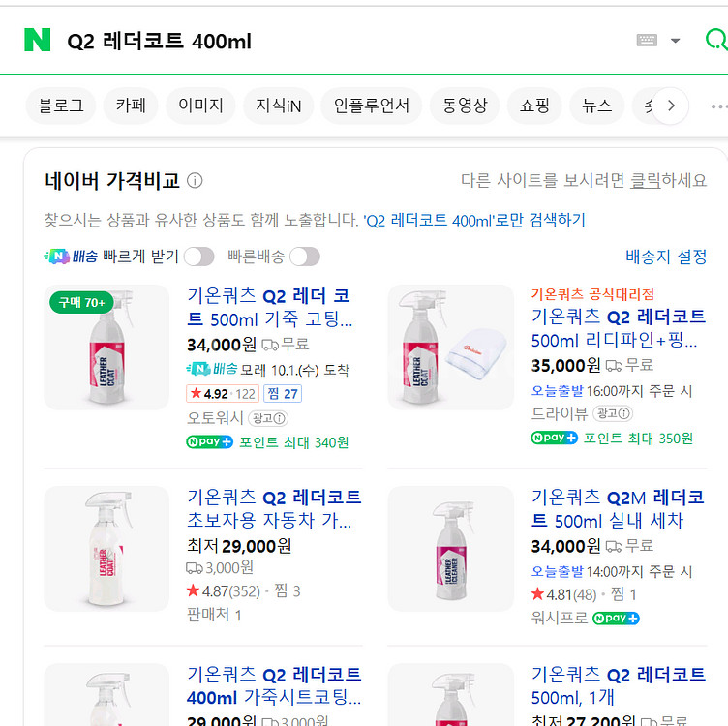Click the three-dot more options icon
Viewport: 728px width, 726px height.
(718, 106)
